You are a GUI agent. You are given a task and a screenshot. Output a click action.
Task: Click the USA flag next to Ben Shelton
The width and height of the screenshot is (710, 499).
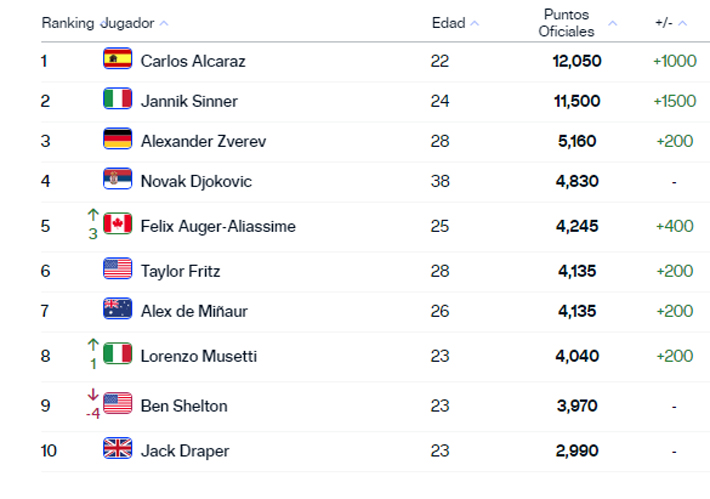tap(117, 404)
